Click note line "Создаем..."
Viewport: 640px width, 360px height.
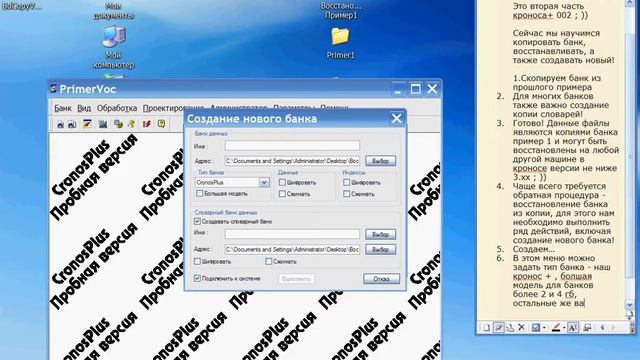(533, 249)
